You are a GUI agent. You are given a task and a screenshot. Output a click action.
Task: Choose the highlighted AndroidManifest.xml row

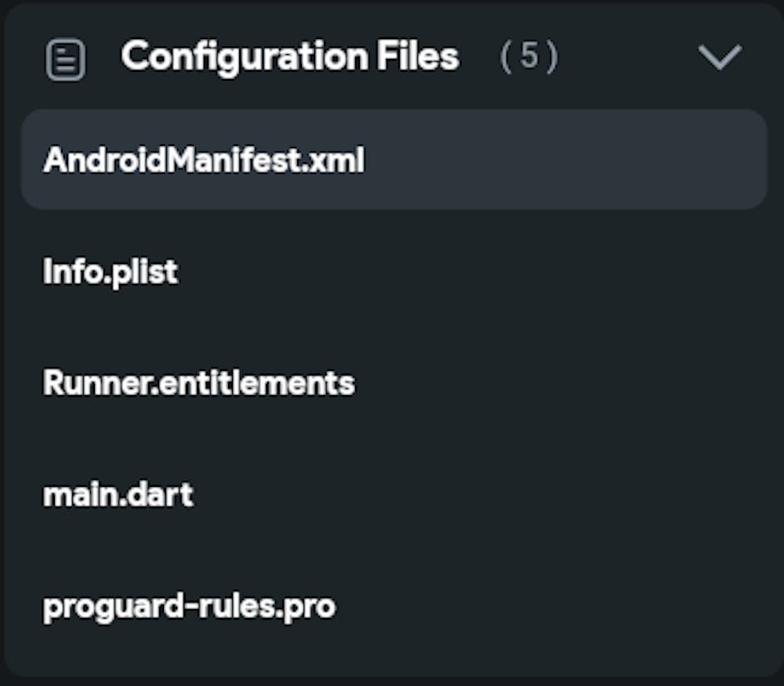(x=394, y=160)
